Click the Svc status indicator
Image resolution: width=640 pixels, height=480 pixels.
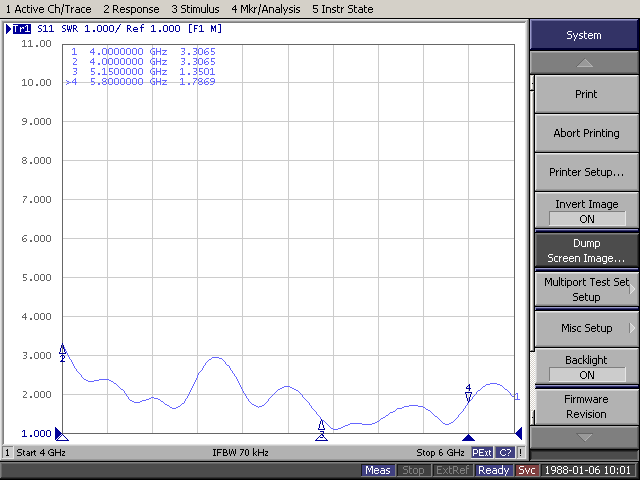point(528,470)
